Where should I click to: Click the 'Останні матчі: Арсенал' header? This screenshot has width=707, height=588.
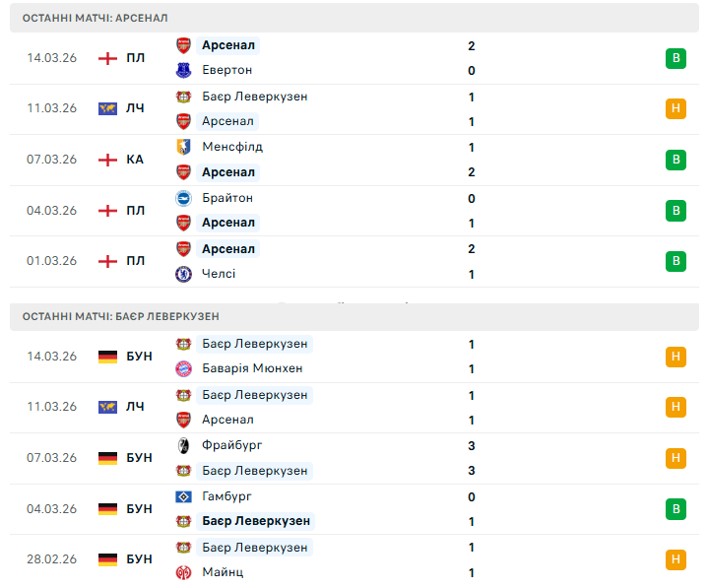click(x=95, y=18)
